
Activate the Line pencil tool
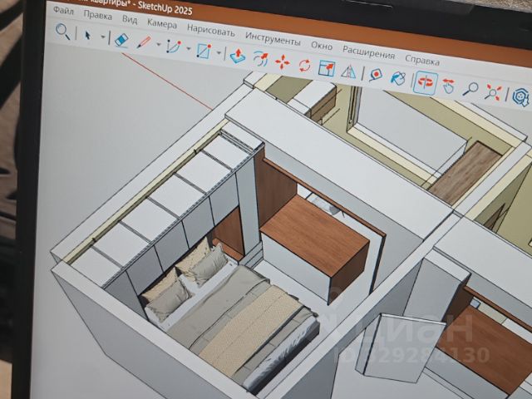point(144,42)
